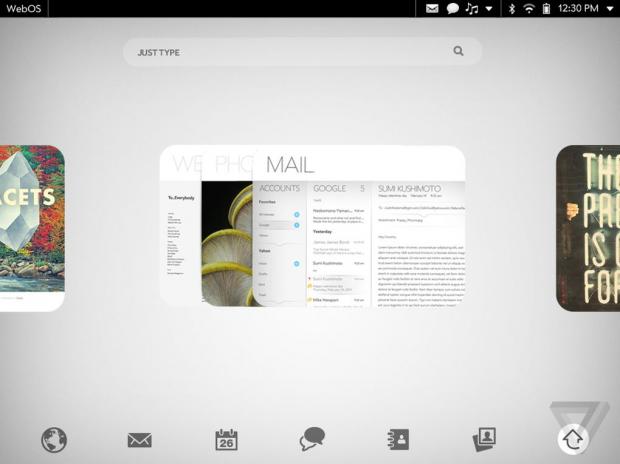Launch Mail from the dock envelope
Screen dimensions: 620x464
pos(140,439)
